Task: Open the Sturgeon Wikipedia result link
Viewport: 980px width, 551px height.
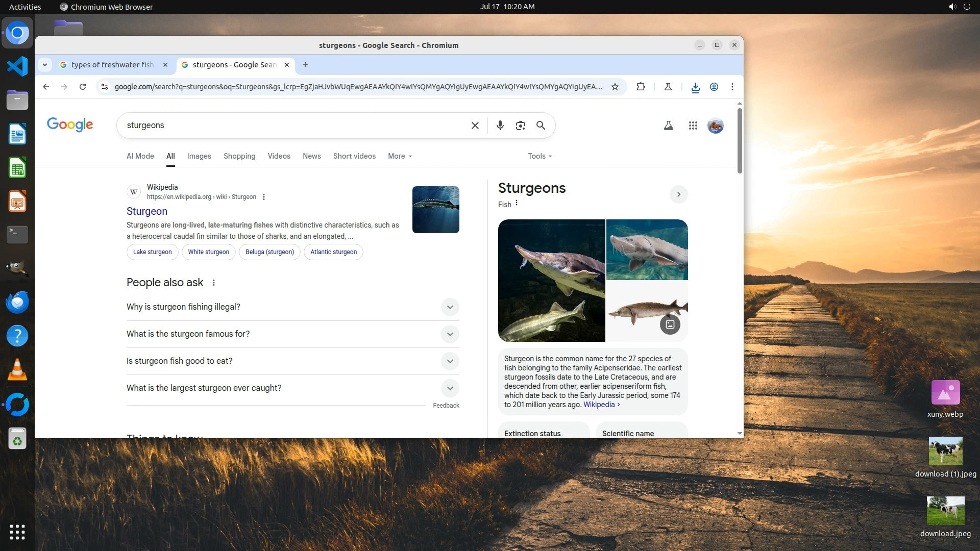Action: point(147,211)
